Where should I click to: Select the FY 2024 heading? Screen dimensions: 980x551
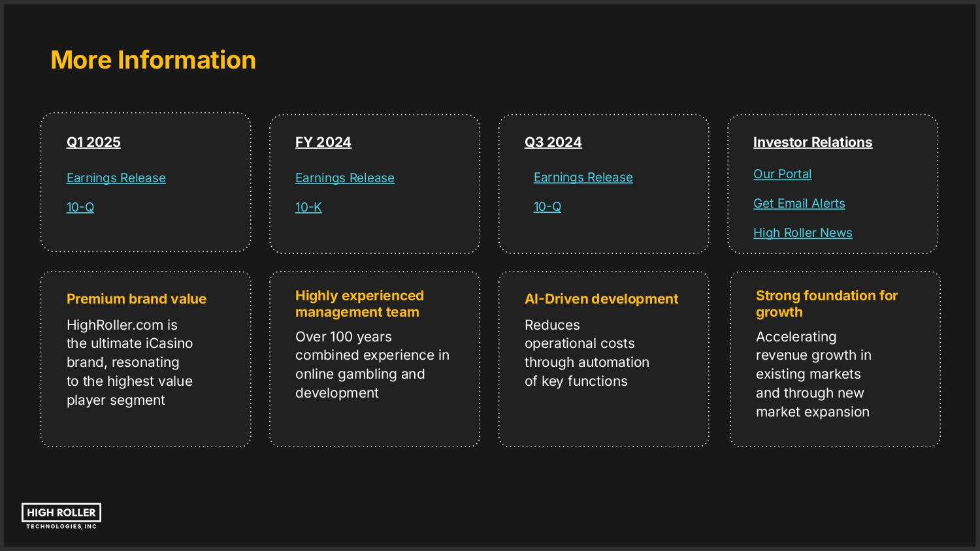coord(323,142)
